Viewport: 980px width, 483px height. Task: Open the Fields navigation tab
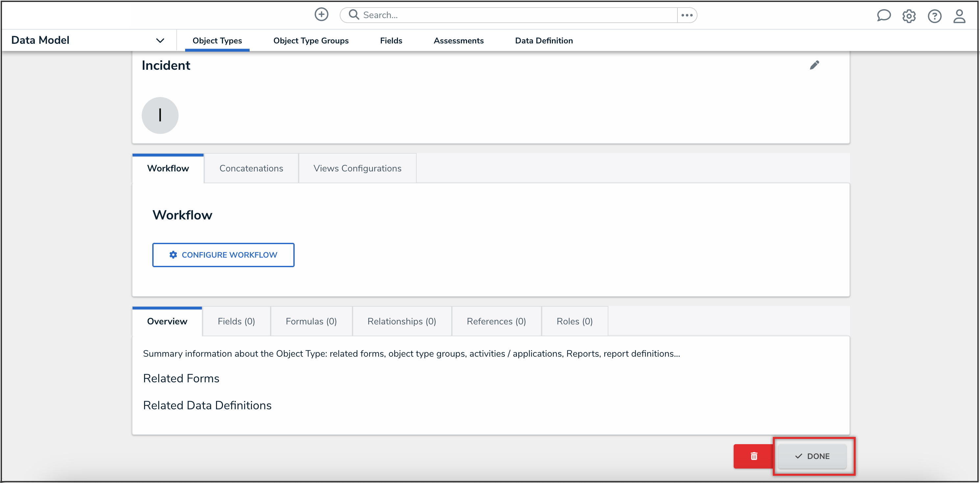391,41
